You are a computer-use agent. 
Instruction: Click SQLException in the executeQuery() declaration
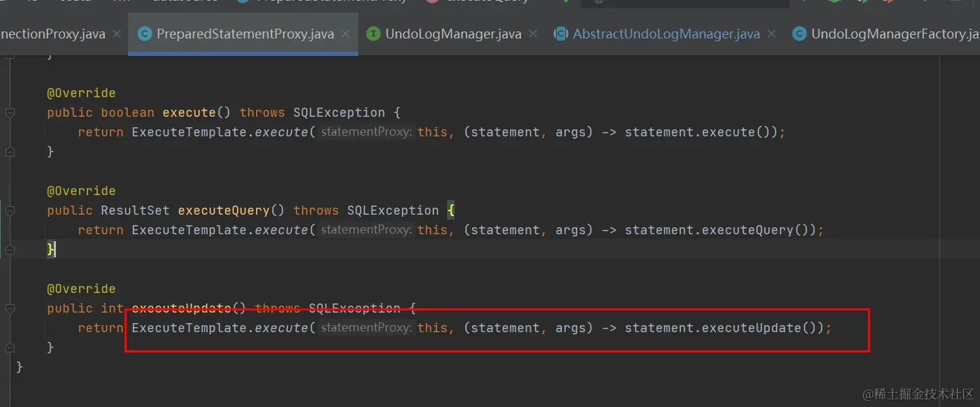coord(393,210)
